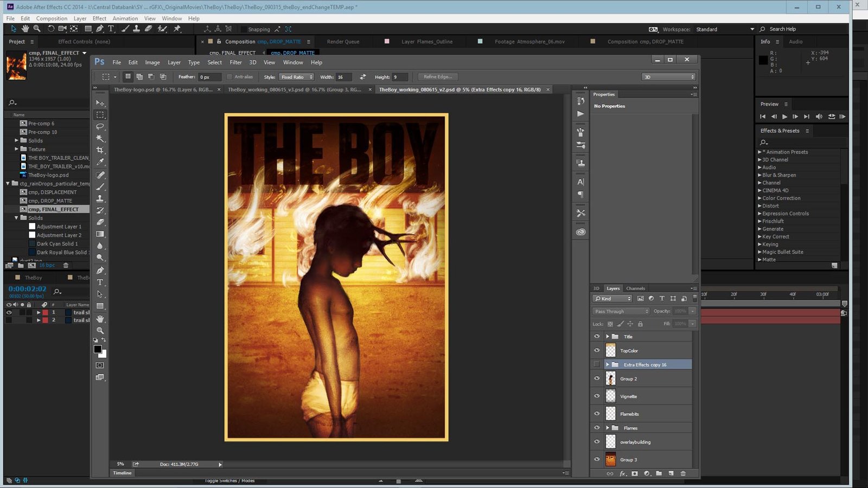868x488 pixels.
Task: Swap width and height values icon
Action: [x=362, y=77]
